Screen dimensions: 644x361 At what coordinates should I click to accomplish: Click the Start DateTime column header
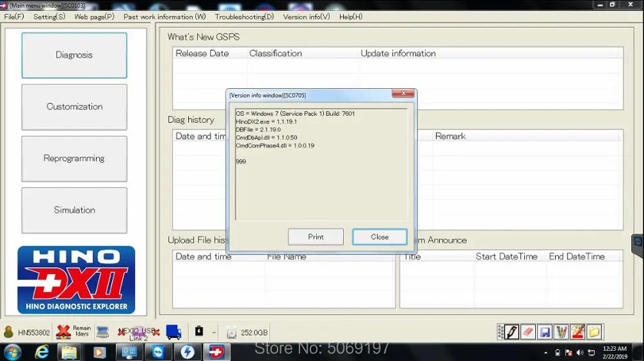click(x=506, y=256)
